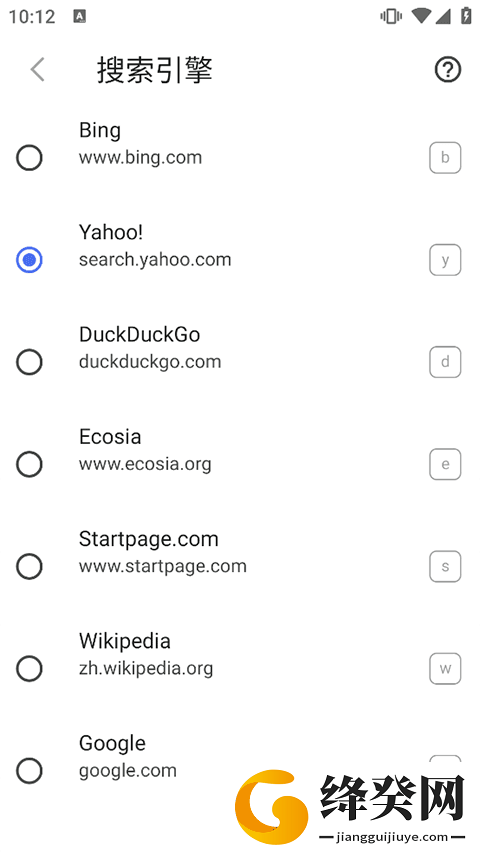Screen dimensions: 480x853
Task: Tap the Google search engine entry
Action: click(x=240, y=757)
